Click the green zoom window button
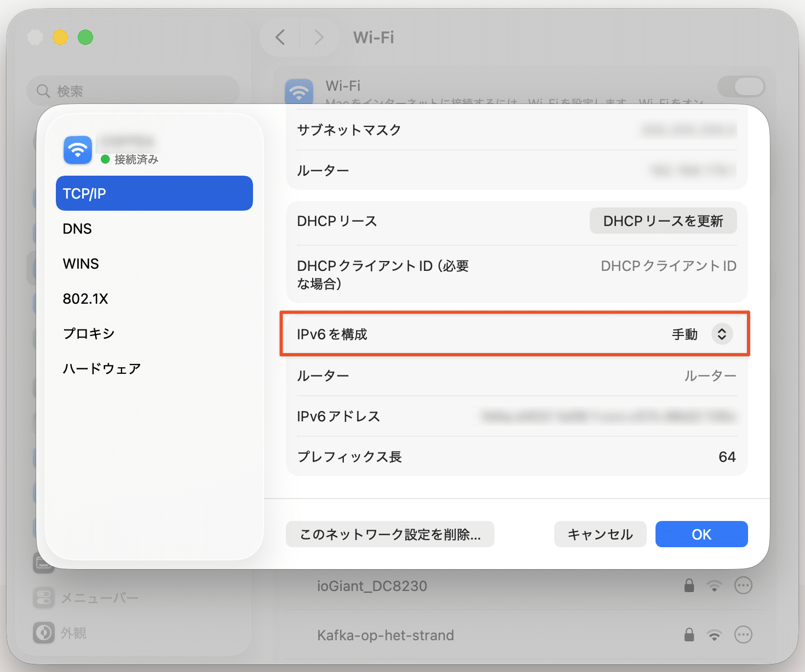Image resolution: width=805 pixels, height=672 pixels. 85,37
